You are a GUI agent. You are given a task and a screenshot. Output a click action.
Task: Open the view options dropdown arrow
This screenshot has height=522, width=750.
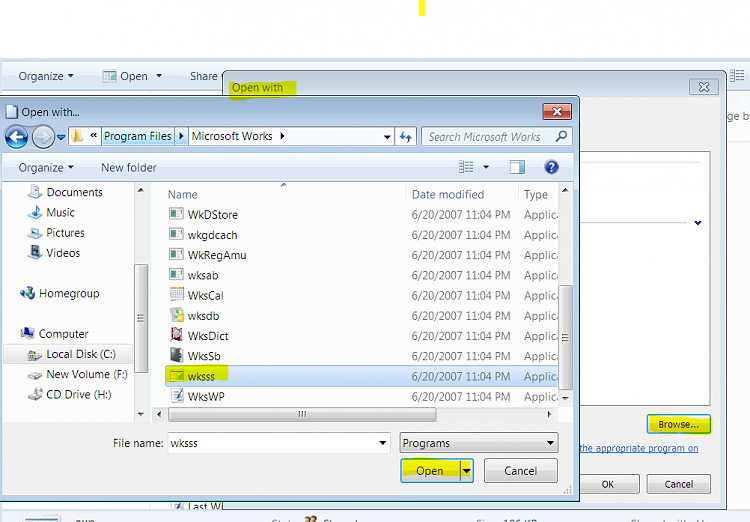coord(486,167)
